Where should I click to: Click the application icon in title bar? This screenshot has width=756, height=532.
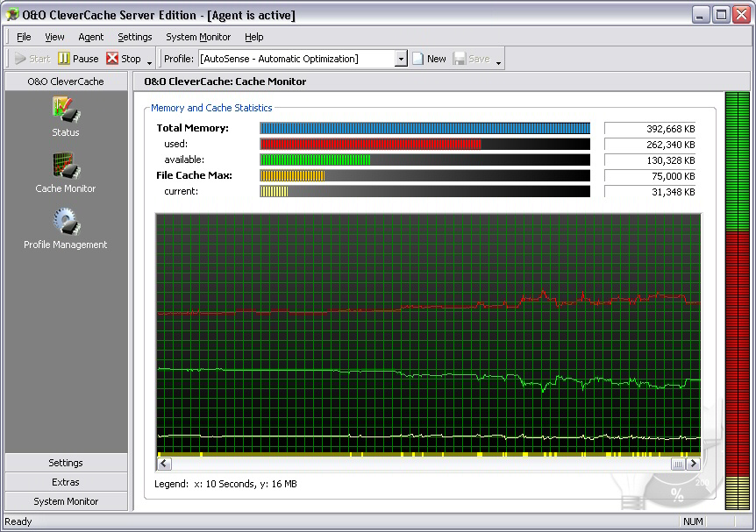[x=12, y=15]
